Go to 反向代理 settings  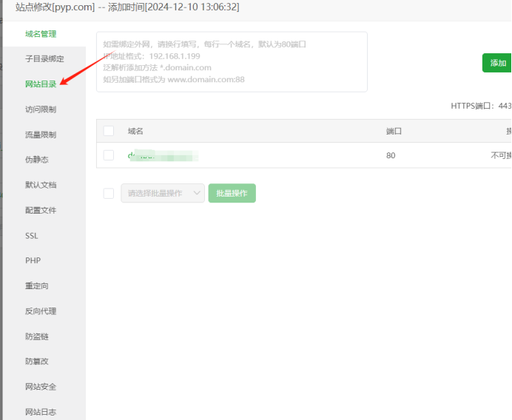click(x=41, y=311)
